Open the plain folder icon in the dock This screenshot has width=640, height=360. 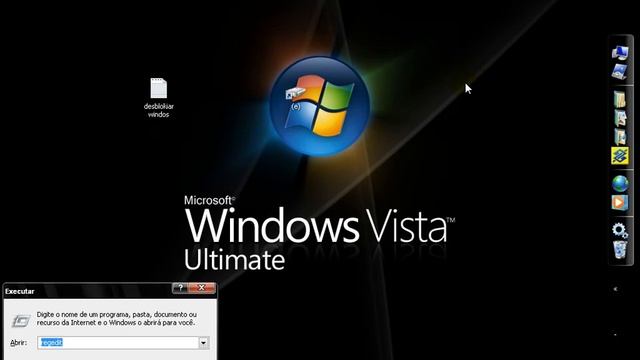tap(620, 99)
